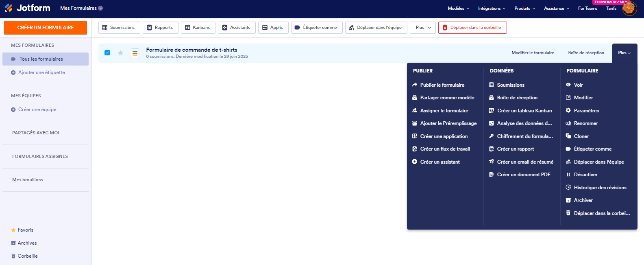The height and width of the screenshot is (265, 644).
Task: Open the Modèles dropdown menu
Action: point(458,9)
